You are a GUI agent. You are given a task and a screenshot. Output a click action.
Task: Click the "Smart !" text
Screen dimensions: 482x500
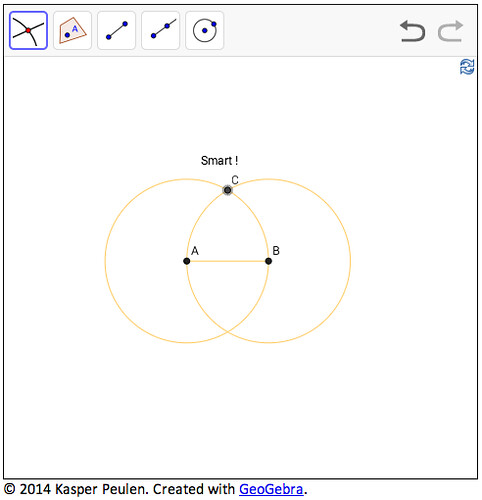click(x=219, y=161)
